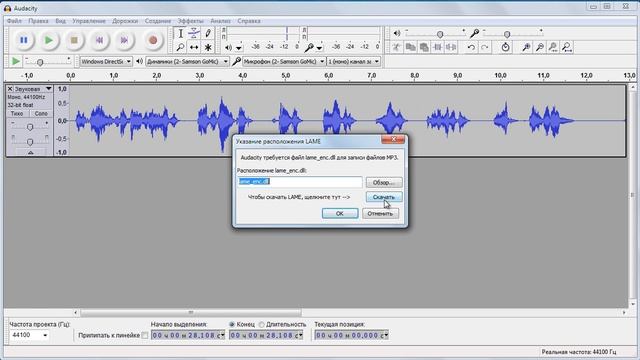Click the red Record button

coord(153,40)
